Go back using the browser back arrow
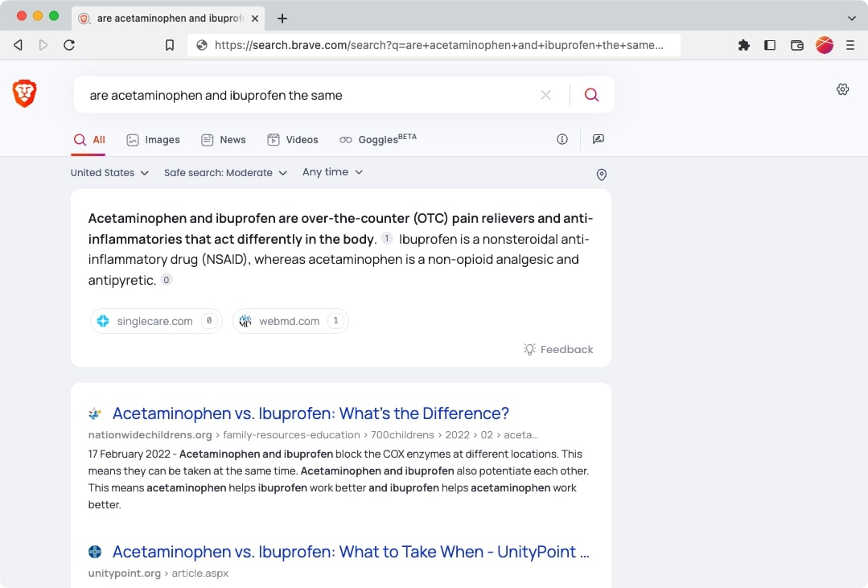 pyautogui.click(x=19, y=45)
